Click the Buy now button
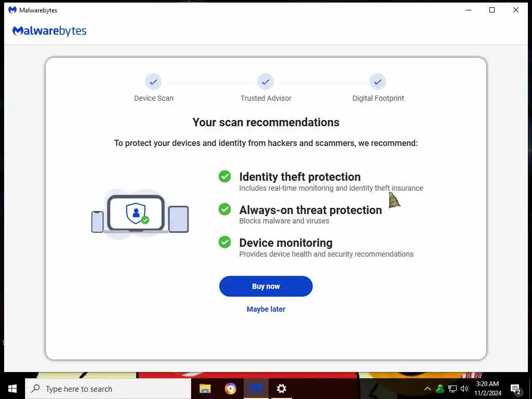 point(265,286)
